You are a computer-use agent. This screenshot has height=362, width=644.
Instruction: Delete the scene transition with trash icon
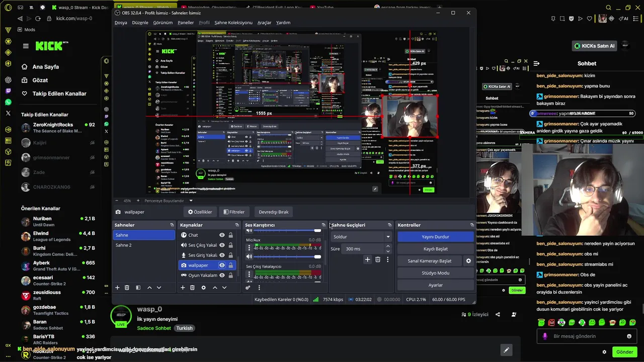378,259
